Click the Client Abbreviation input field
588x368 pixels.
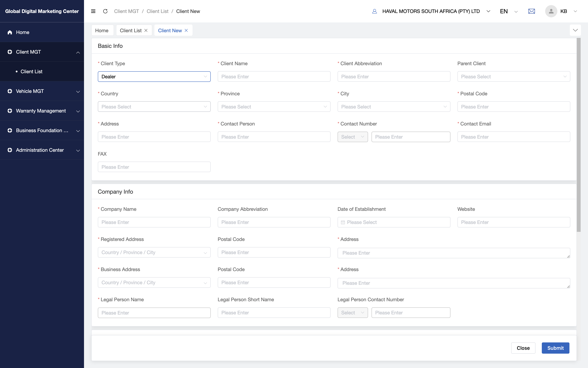click(394, 77)
